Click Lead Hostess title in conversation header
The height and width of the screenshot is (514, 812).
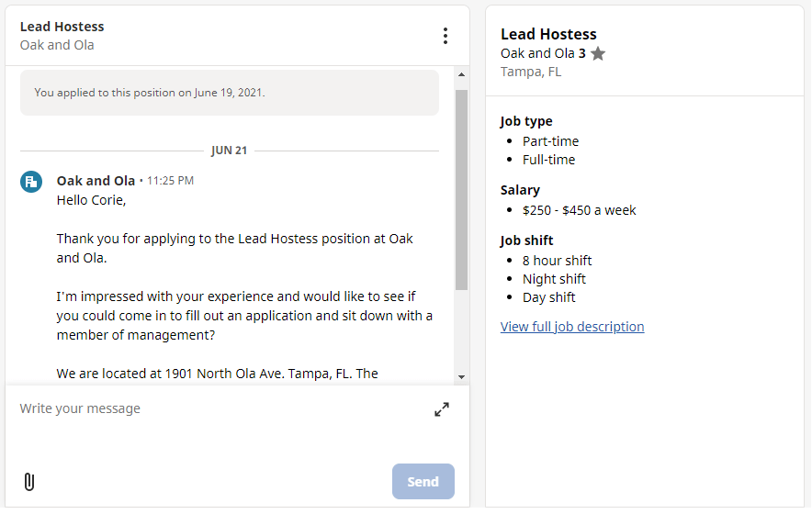[x=62, y=27]
